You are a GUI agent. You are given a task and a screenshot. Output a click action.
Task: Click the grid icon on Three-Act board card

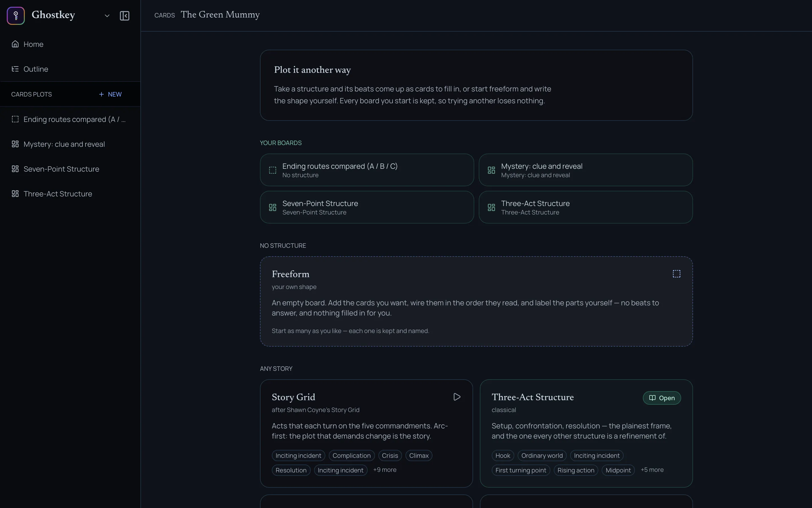coord(491,208)
